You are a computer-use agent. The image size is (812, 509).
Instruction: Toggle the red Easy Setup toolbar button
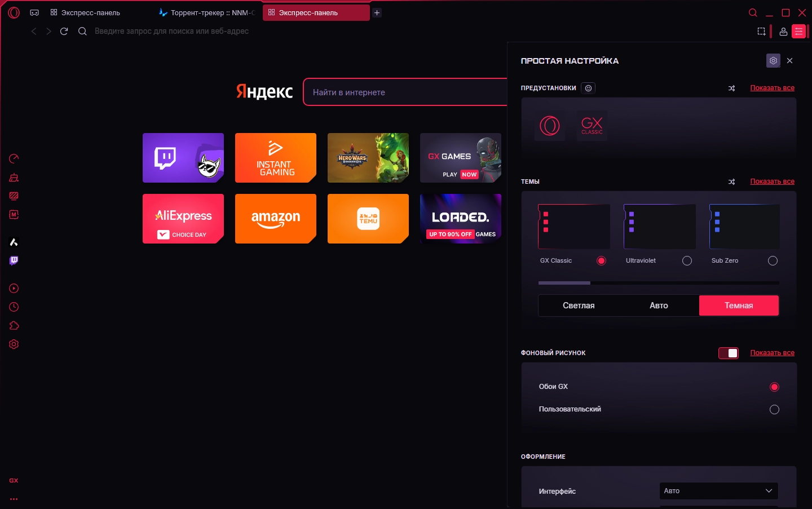(x=799, y=32)
